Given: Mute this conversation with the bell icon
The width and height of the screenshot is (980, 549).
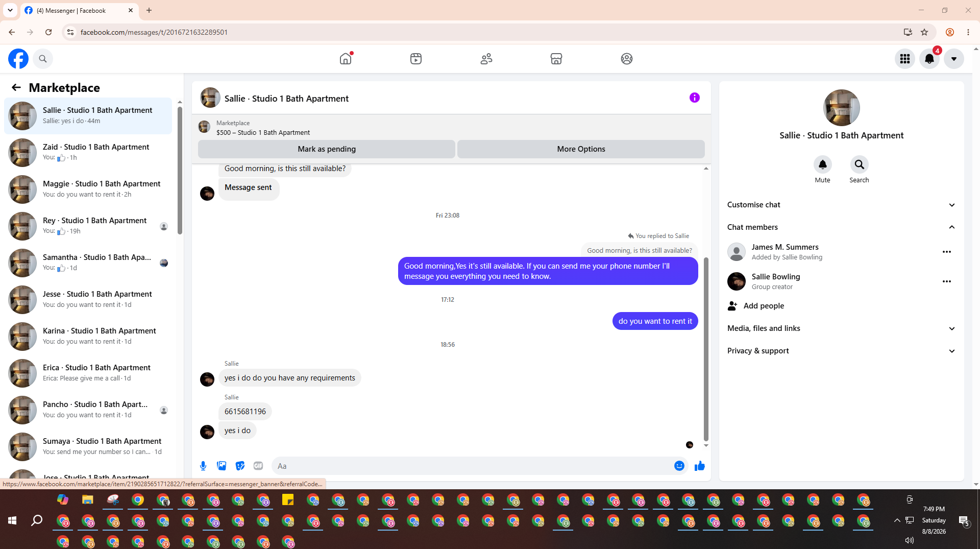Looking at the screenshot, I should pyautogui.click(x=823, y=164).
